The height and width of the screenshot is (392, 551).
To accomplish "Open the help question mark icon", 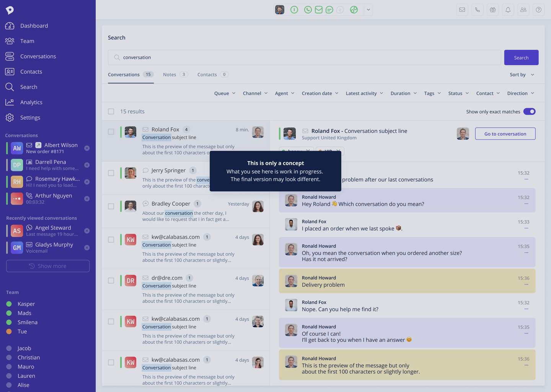I will tap(538, 10).
